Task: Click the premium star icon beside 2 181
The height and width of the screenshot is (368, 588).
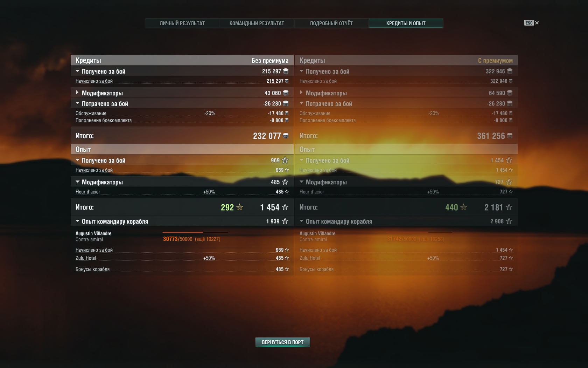Action: coord(509,207)
